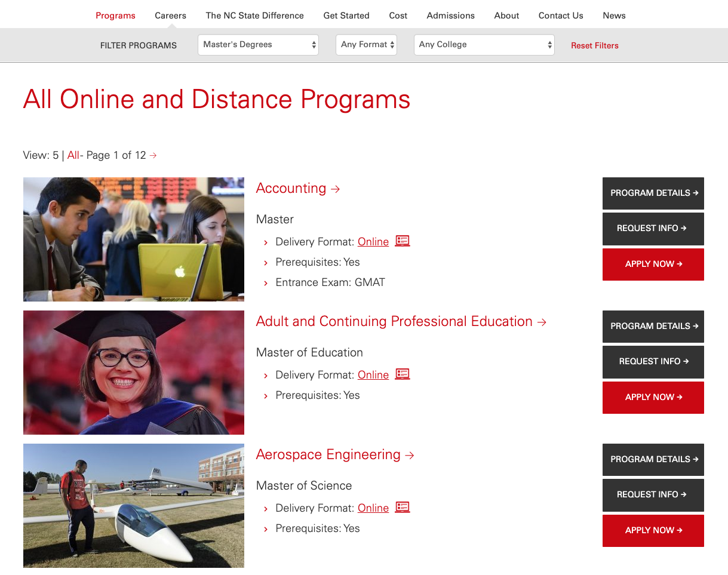Request Info for Adult and Continuing Education

[653, 362]
